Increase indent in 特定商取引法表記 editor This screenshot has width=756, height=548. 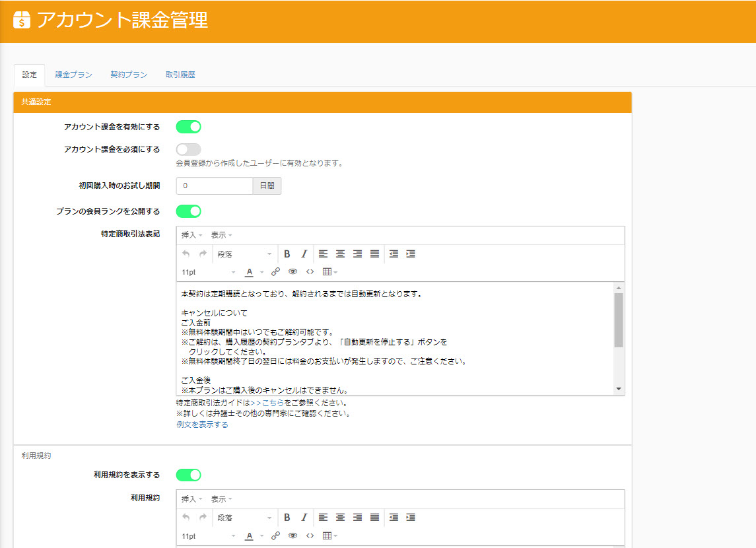(x=411, y=254)
